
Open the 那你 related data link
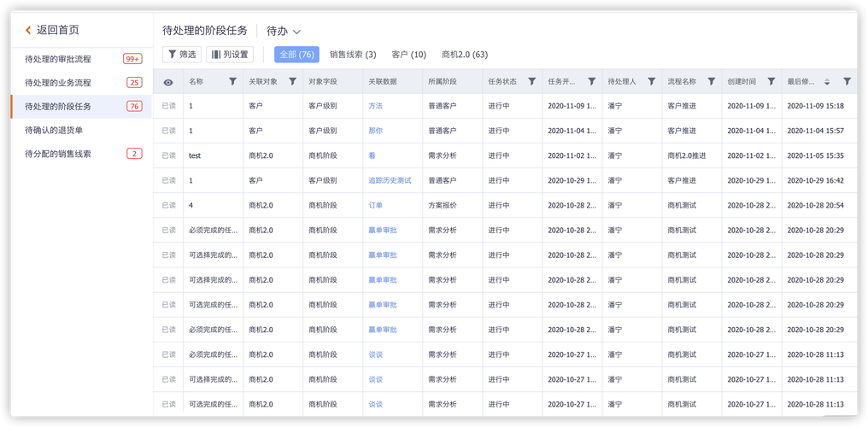tap(375, 131)
